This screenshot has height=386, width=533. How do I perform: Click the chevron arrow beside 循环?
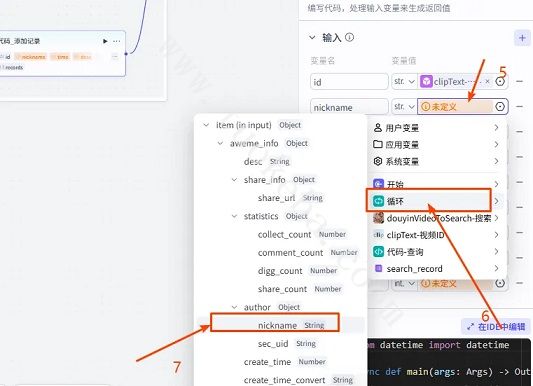point(497,201)
